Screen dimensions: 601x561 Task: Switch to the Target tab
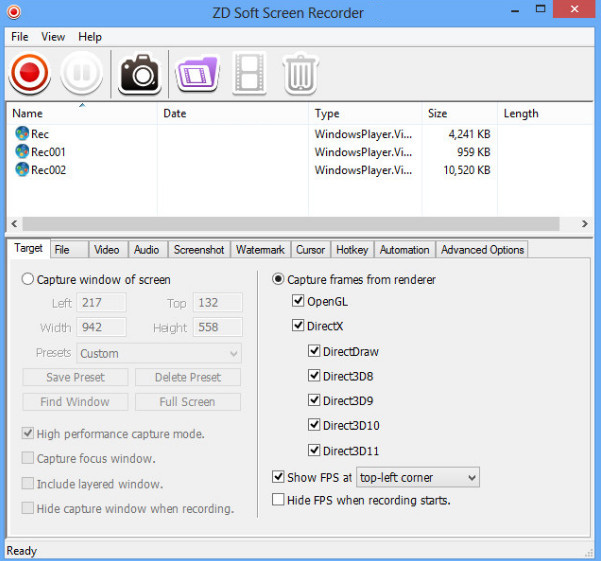(28, 248)
